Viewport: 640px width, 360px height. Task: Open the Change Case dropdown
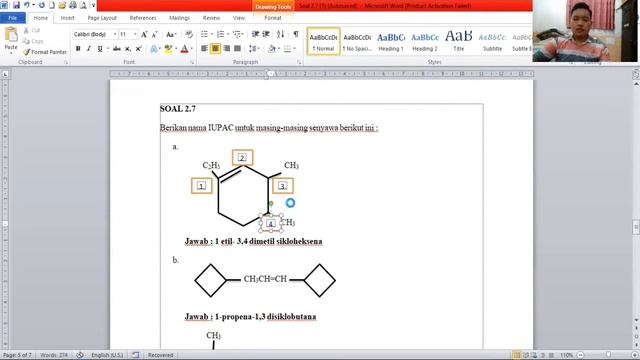click(x=171, y=35)
